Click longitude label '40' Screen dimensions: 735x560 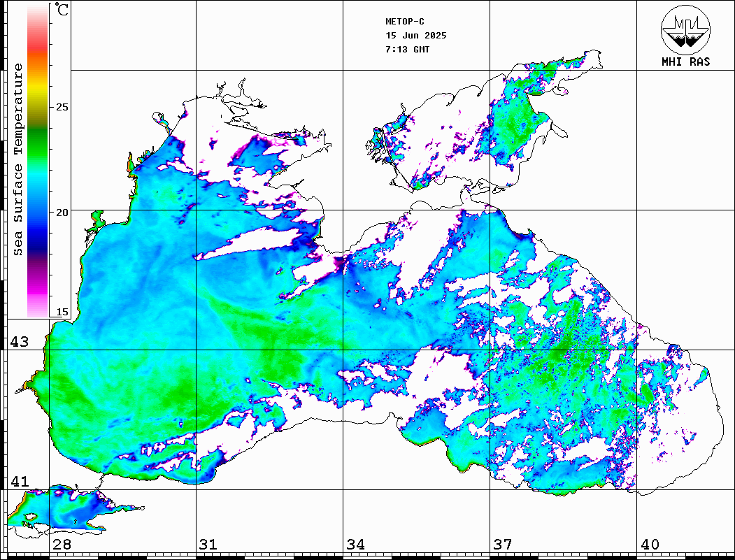click(x=650, y=545)
